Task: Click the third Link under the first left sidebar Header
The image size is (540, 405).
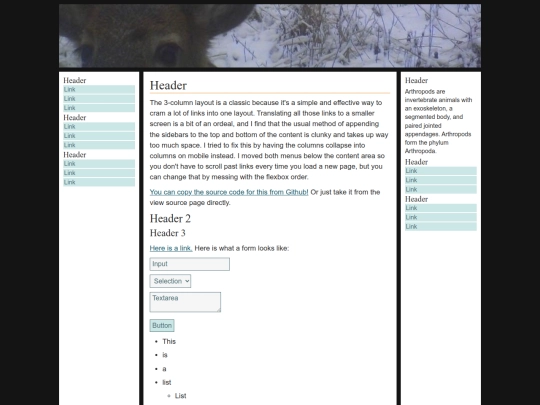Action: pyautogui.click(x=99, y=108)
